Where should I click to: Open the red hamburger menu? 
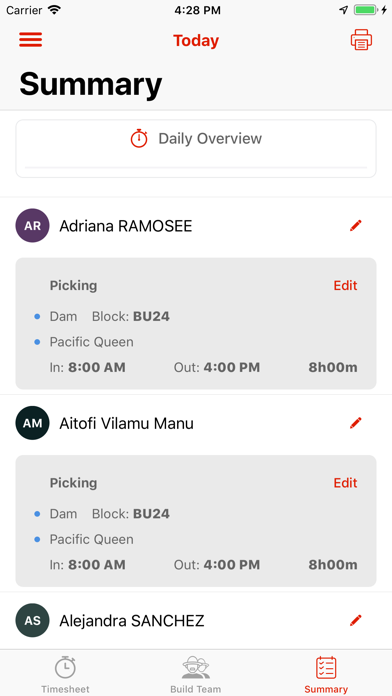31,40
